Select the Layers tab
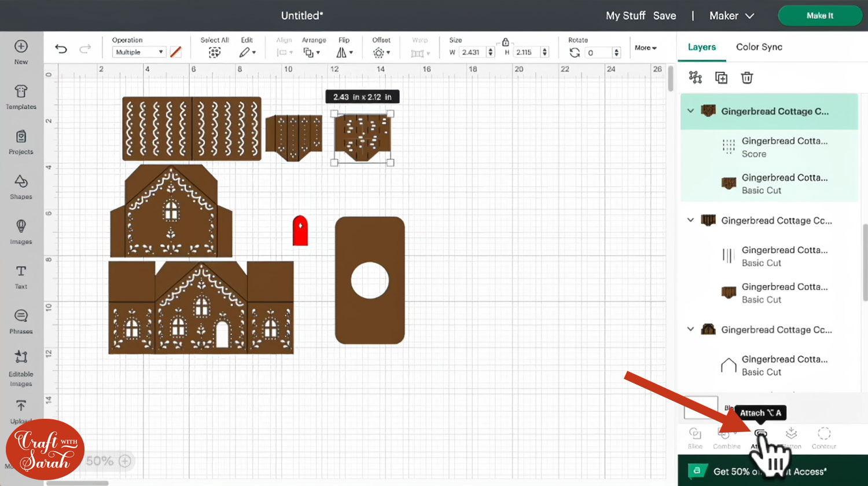The width and height of the screenshot is (868, 486). pos(701,47)
